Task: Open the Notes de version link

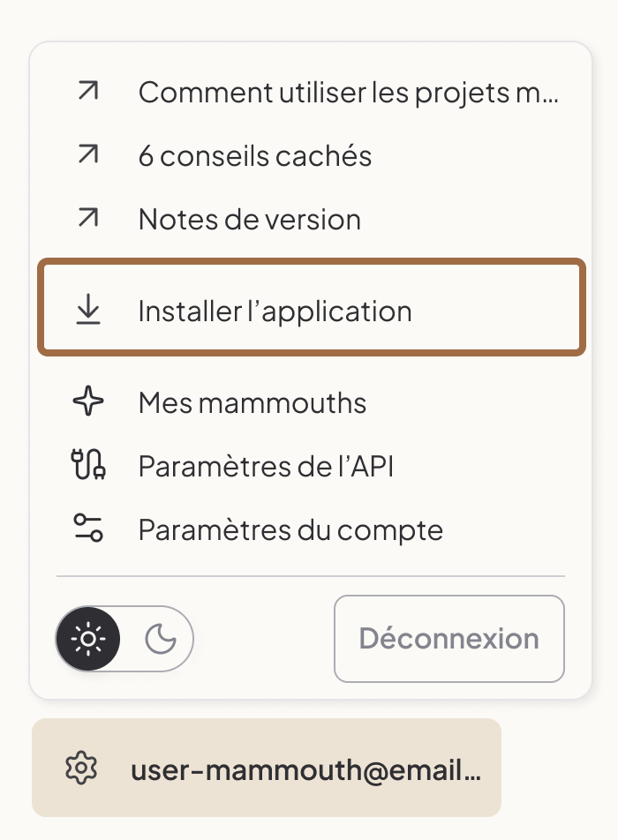Action: click(250, 218)
